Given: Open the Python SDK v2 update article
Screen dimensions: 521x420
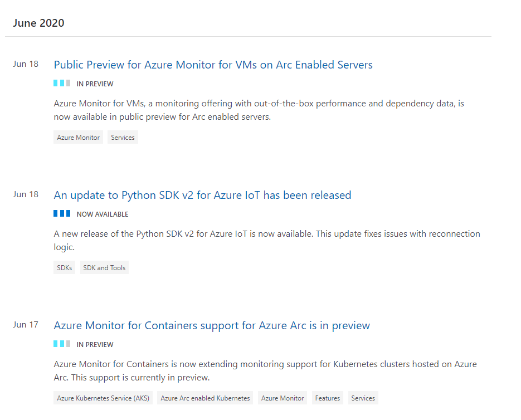Looking at the screenshot, I should point(202,195).
